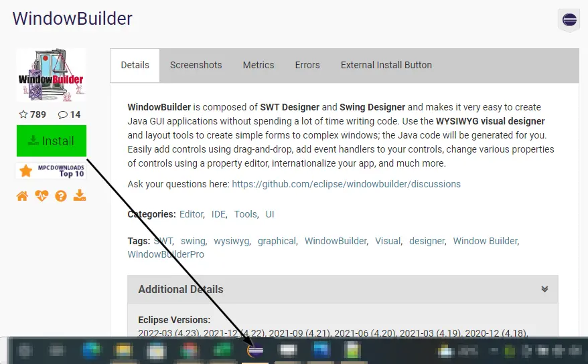Collapse Additional Details with the double chevron
Image resolution: width=588 pixels, height=364 pixels.
[544, 289]
